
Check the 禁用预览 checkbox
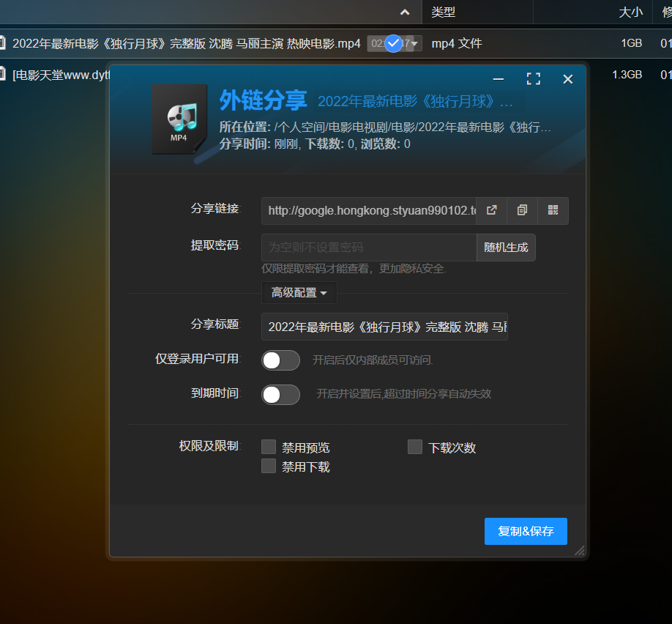(x=269, y=447)
